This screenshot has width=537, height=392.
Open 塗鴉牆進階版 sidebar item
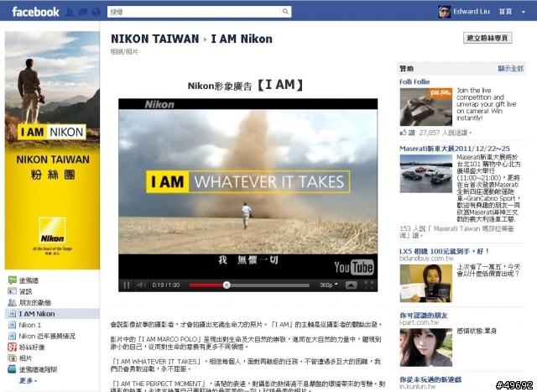tap(38, 369)
